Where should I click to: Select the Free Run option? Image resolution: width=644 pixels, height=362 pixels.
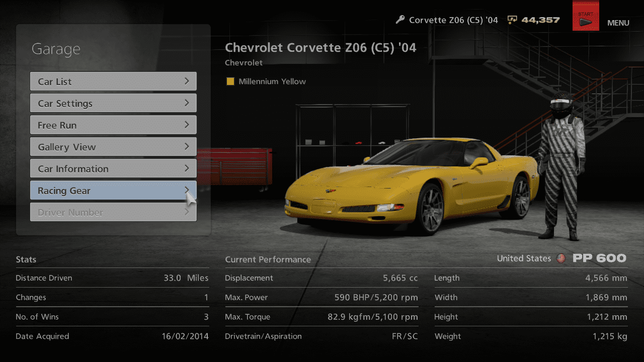[113, 125]
